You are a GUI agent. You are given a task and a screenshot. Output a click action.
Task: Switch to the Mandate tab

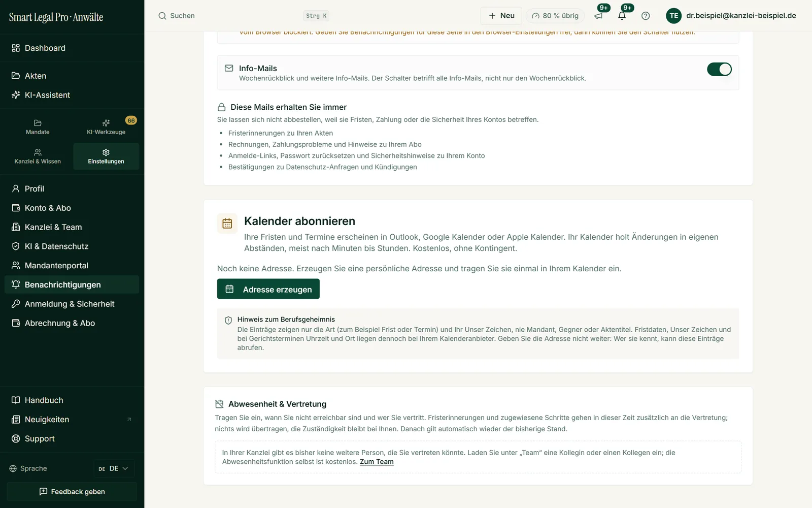pos(38,127)
